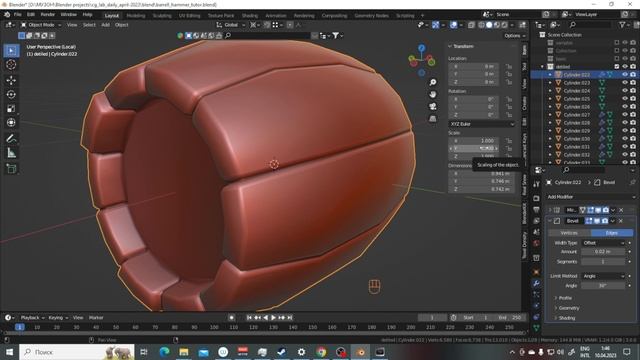This screenshot has height=360, width=640.
Task: Click the Edges affect button
Action: click(x=612, y=233)
